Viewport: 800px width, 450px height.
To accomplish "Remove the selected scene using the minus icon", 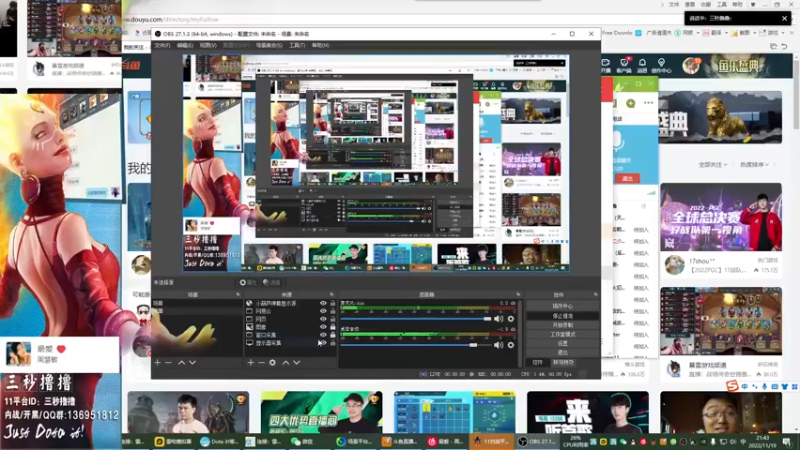I will pyautogui.click(x=168, y=362).
